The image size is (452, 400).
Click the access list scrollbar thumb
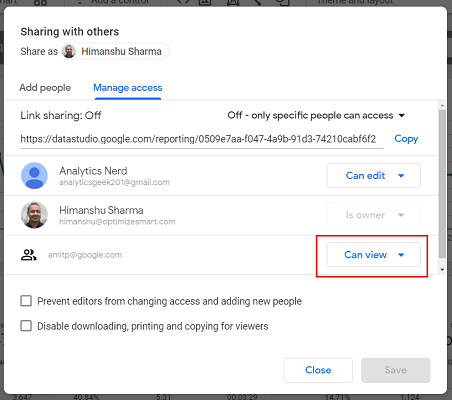tap(442, 184)
